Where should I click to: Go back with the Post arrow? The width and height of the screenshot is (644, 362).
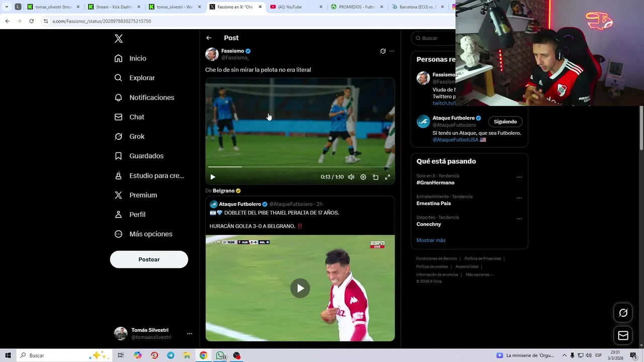coord(209,38)
